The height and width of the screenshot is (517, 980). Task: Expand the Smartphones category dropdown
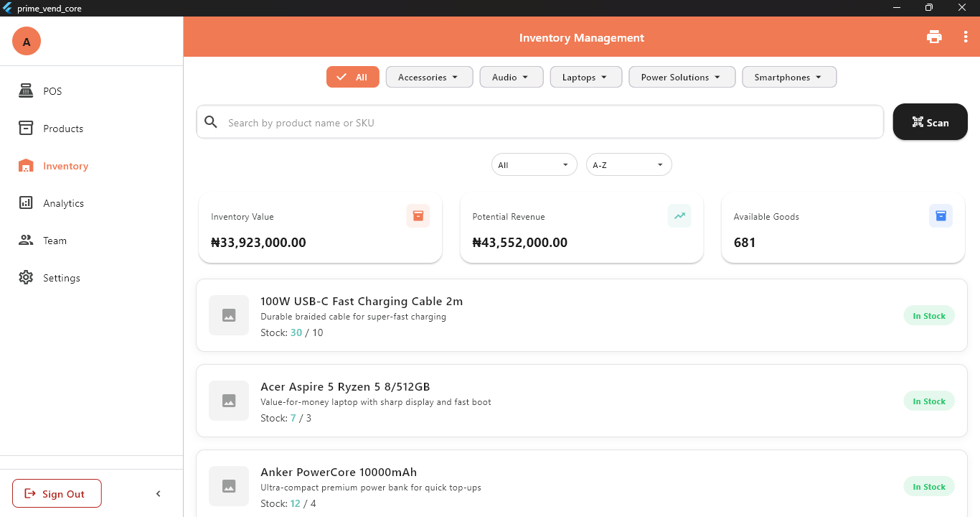[x=789, y=78]
